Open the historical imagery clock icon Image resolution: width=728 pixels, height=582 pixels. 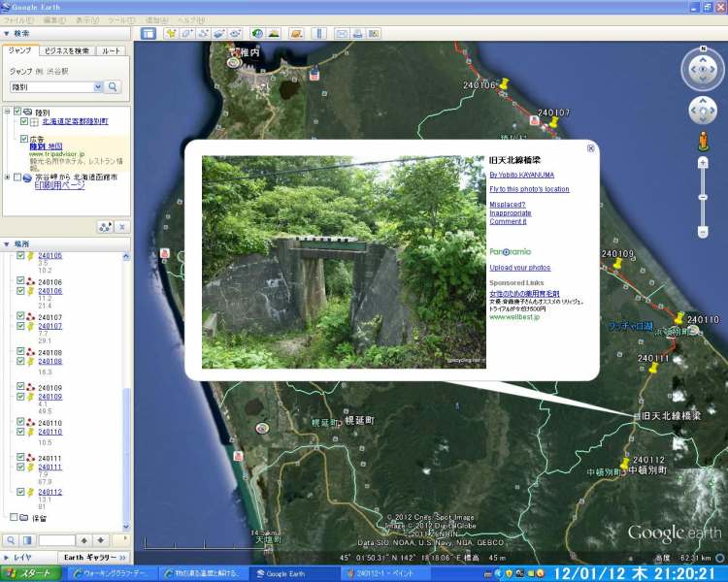(x=257, y=33)
